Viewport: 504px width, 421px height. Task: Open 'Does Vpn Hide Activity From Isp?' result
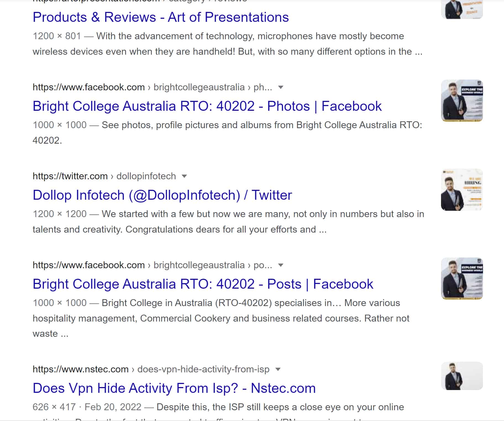pos(174,388)
